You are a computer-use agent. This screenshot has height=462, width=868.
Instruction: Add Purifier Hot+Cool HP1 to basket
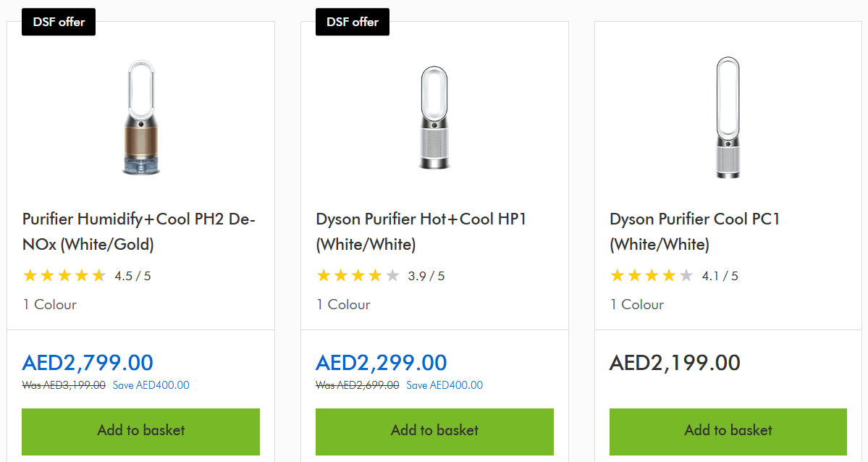434,431
